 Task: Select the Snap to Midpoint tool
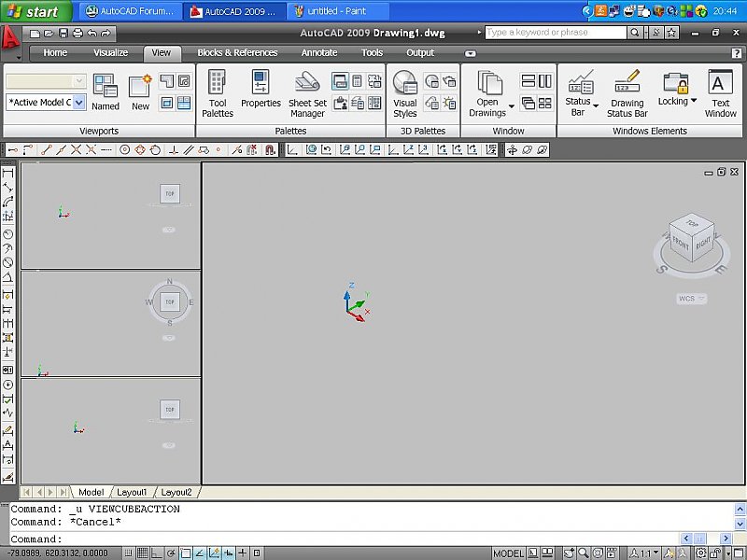pos(61,150)
